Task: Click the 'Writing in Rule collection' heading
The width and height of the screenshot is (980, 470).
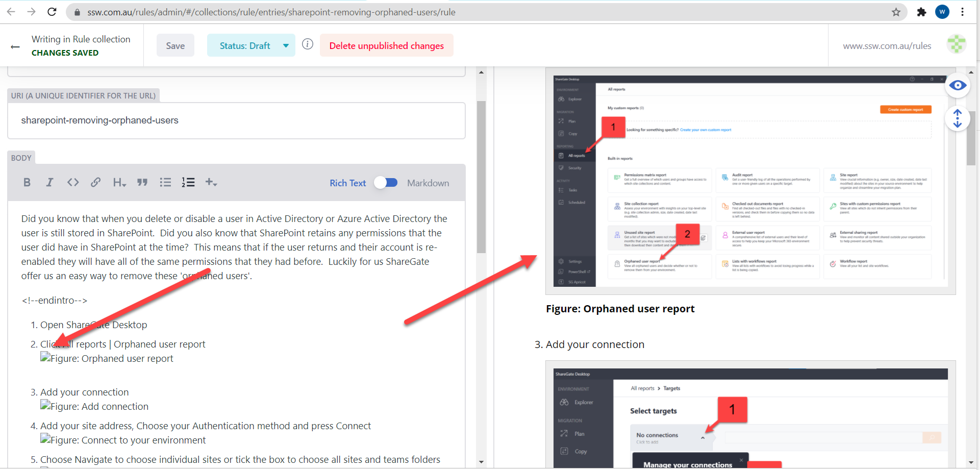Action: [81, 39]
